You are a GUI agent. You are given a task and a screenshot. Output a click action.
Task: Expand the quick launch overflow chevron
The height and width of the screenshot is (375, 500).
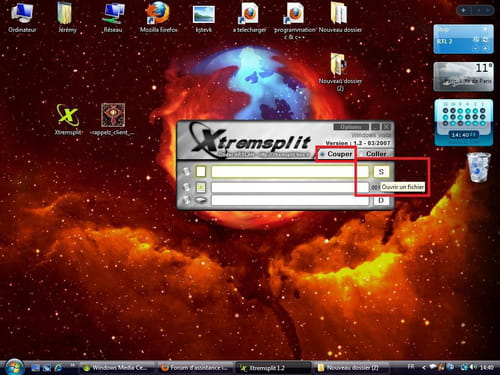click(x=72, y=365)
